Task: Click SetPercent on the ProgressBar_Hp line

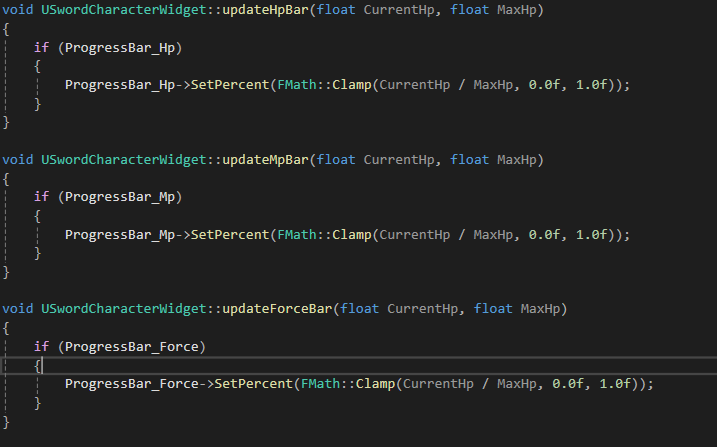Action: [x=230, y=85]
